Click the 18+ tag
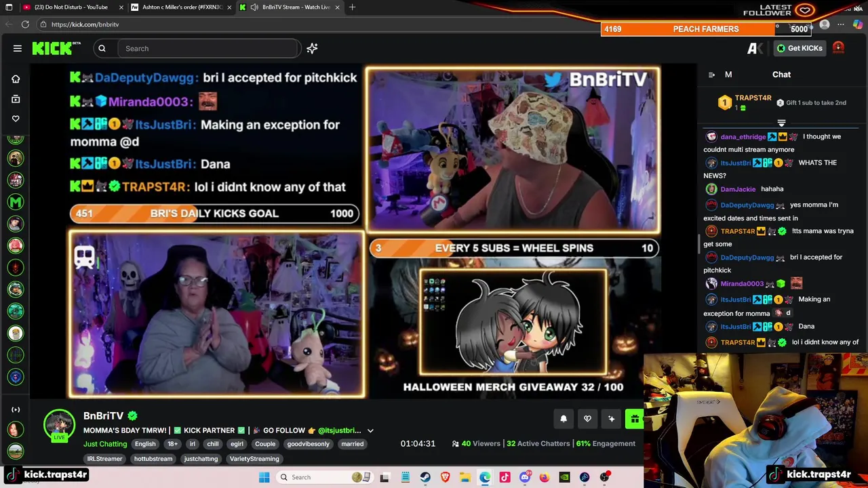Screen dimensions: 868x488 point(172,444)
